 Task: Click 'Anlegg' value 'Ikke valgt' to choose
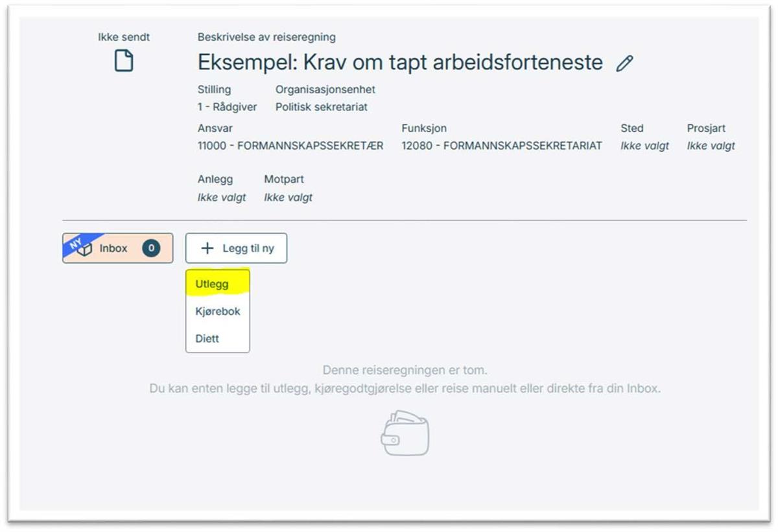220,197
